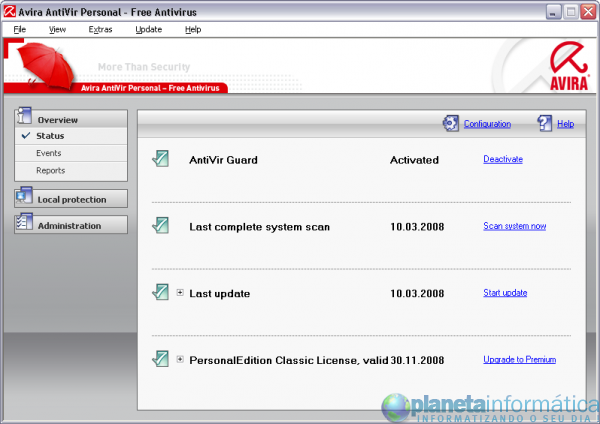Open the Update menu

148,29
